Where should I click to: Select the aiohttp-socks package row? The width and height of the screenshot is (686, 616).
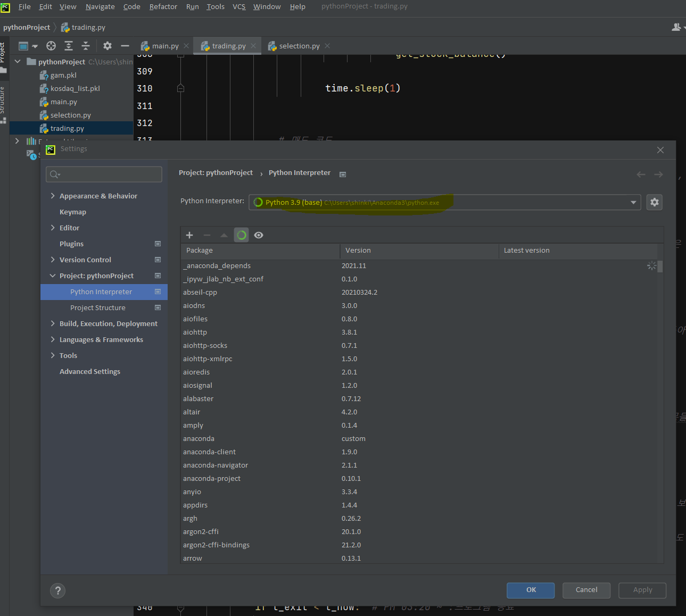[419, 345]
